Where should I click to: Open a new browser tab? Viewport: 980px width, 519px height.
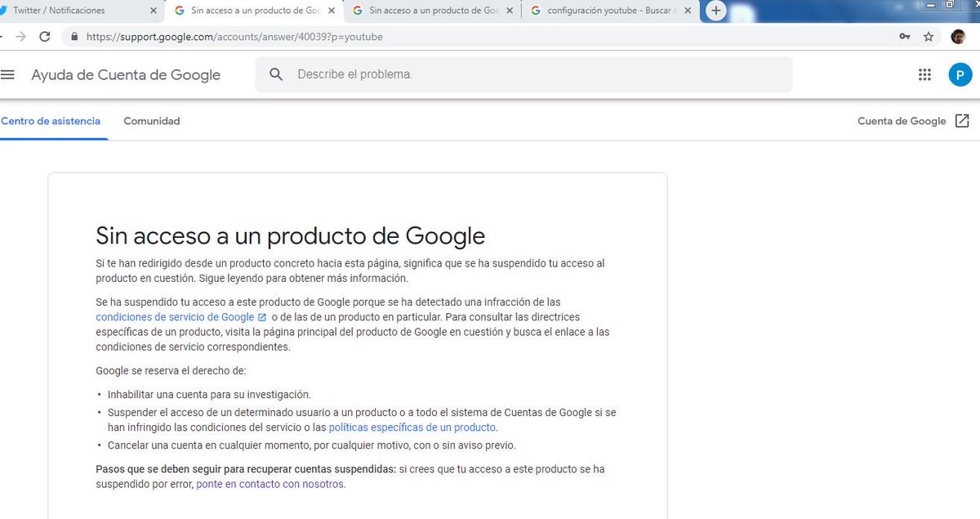716,11
